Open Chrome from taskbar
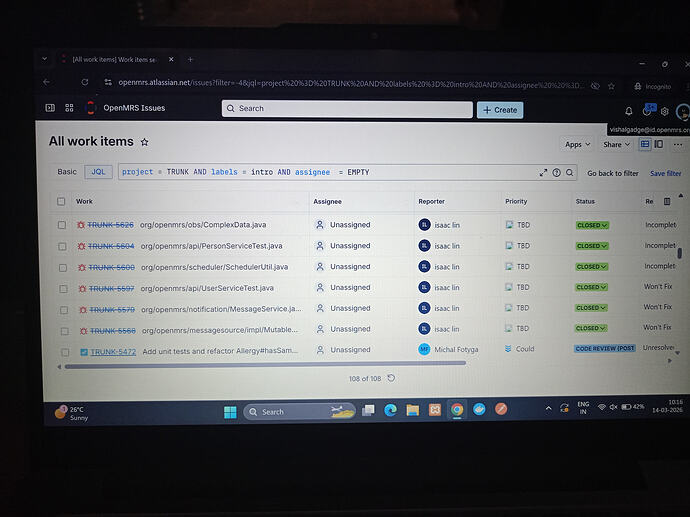The height and width of the screenshot is (517, 690). coord(457,410)
